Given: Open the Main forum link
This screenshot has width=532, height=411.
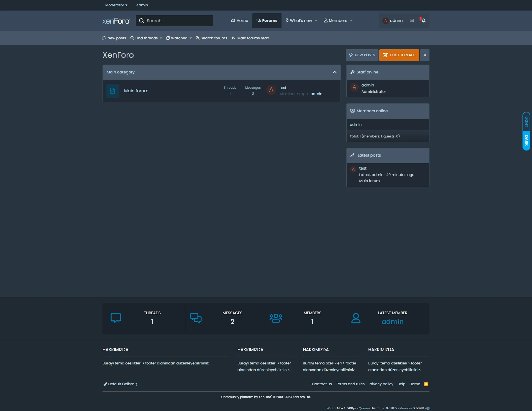Looking at the screenshot, I should click(136, 91).
